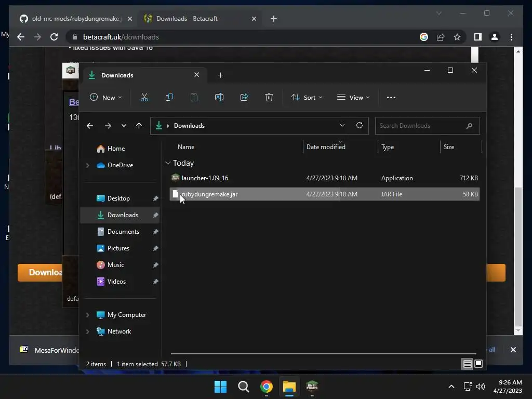Open Chrome side panel
The width and height of the screenshot is (532, 399).
pos(478,37)
